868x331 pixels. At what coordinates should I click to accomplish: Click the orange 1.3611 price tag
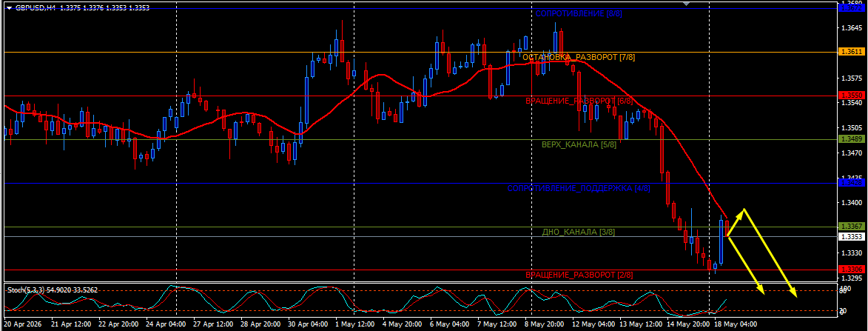852,52
